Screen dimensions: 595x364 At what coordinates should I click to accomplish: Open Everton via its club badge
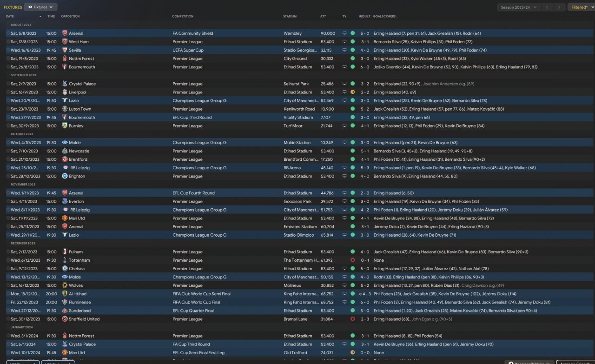tap(65, 201)
